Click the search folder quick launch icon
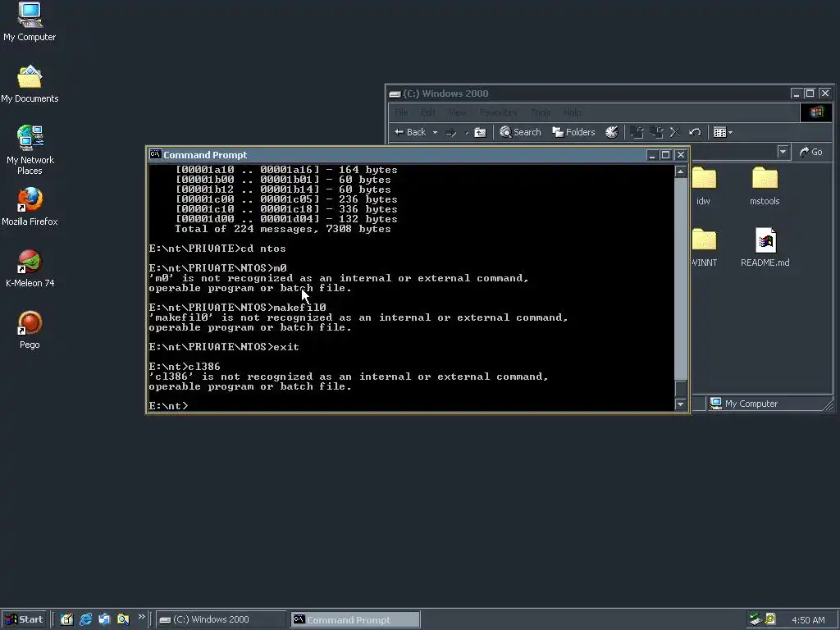This screenshot has width=840, height=630. click(x=123, y=619)
